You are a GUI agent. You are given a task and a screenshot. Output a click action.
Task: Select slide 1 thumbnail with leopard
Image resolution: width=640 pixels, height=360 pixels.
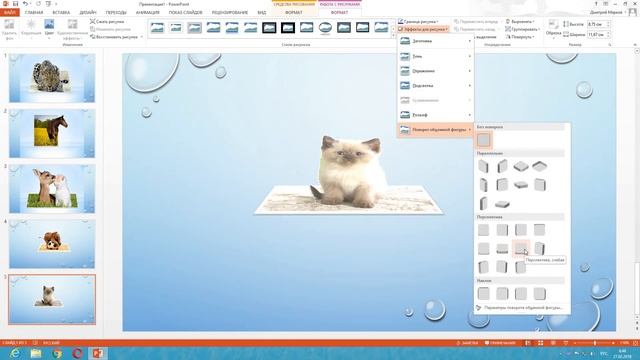coord(52,78)
